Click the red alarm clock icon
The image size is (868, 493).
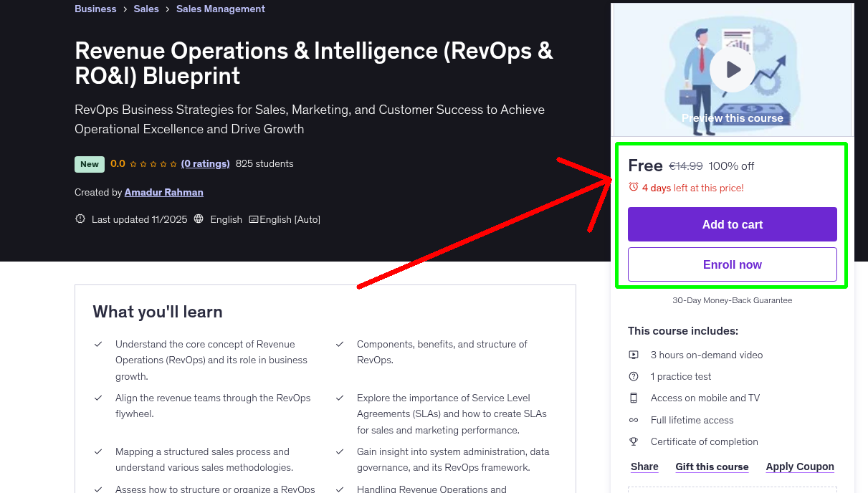(x=632, y=187)
